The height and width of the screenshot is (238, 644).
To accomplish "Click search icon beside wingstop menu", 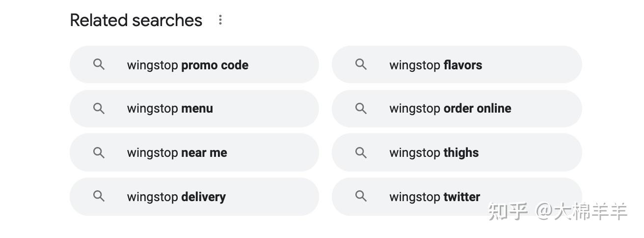I will (99, 108).
